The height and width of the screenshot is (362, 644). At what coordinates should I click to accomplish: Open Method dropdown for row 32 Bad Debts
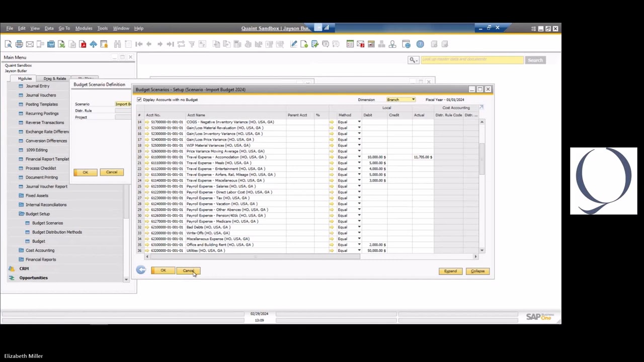point(359,227)
